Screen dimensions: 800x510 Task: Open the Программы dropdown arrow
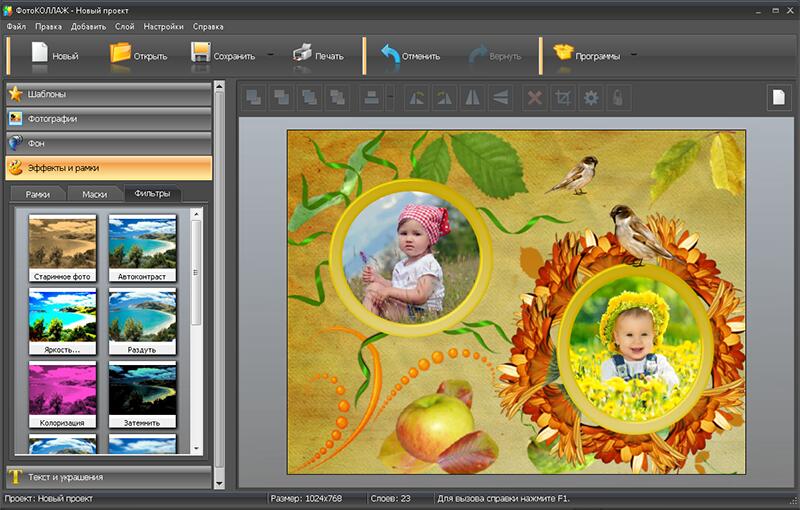click(633, 56)
